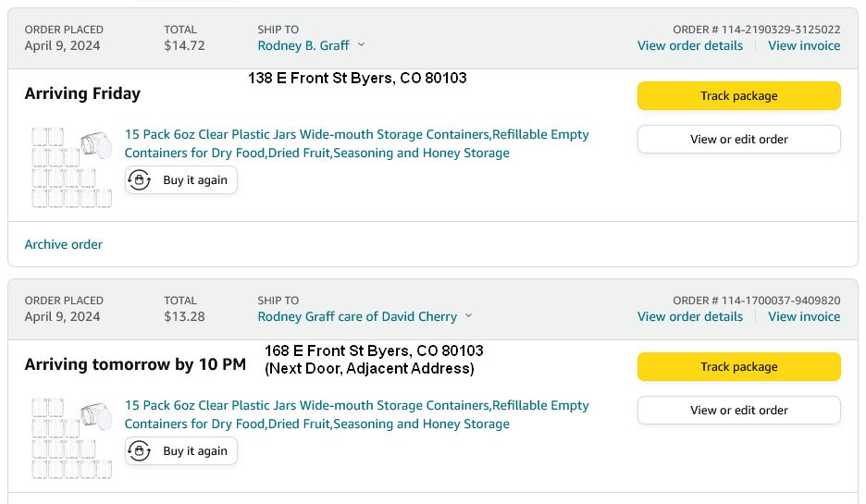Track package for order arriving tomorrow
This screenshot has width=866, height=504.
(x=738, y=366)
